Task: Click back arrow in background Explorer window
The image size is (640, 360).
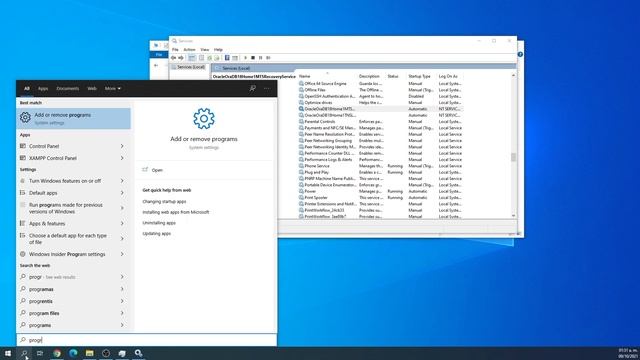Action: click(156, 65)
